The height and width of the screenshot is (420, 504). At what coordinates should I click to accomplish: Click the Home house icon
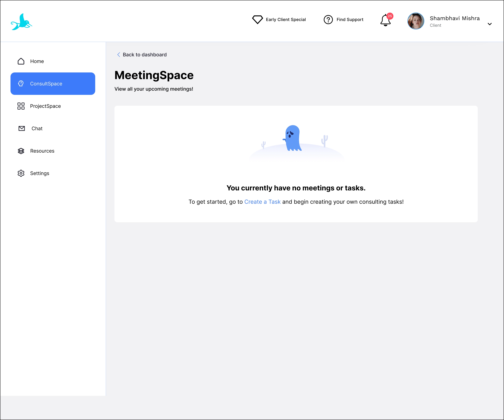click(21, 61)
